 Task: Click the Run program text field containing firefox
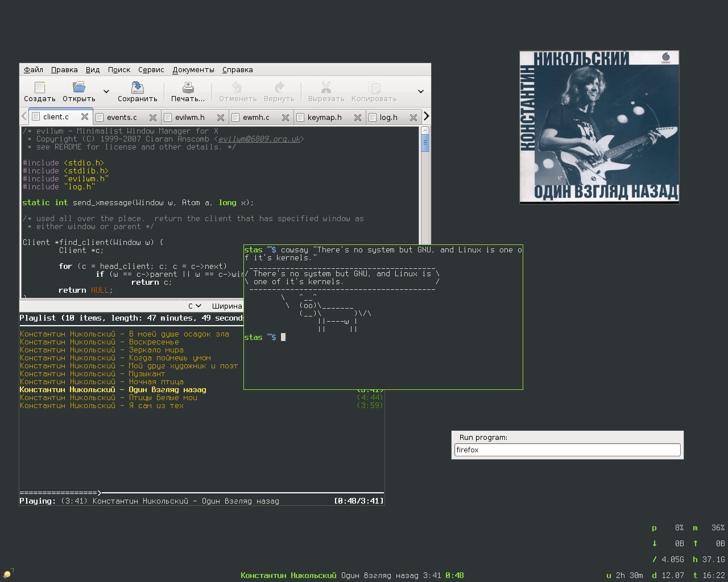pos(568,450)
